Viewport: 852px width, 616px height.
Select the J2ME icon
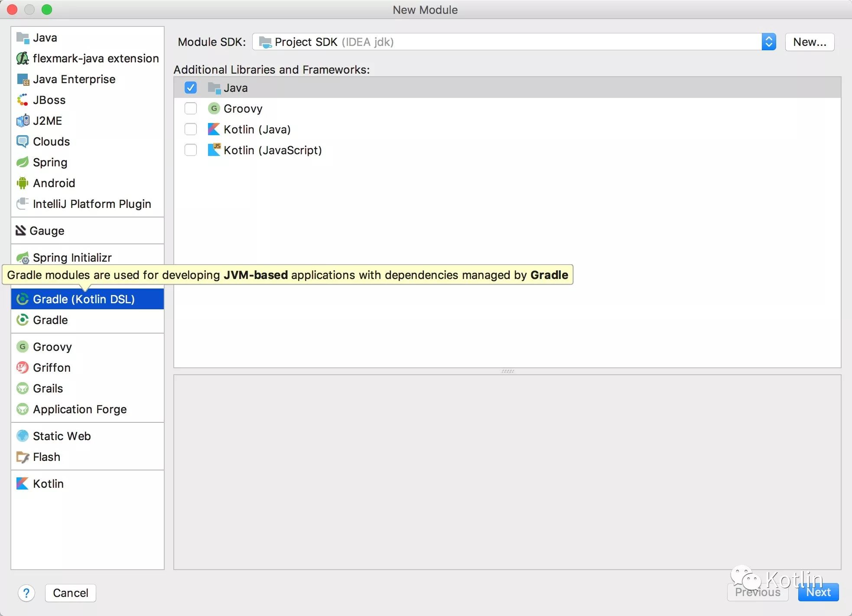click(x=23, y=121)
